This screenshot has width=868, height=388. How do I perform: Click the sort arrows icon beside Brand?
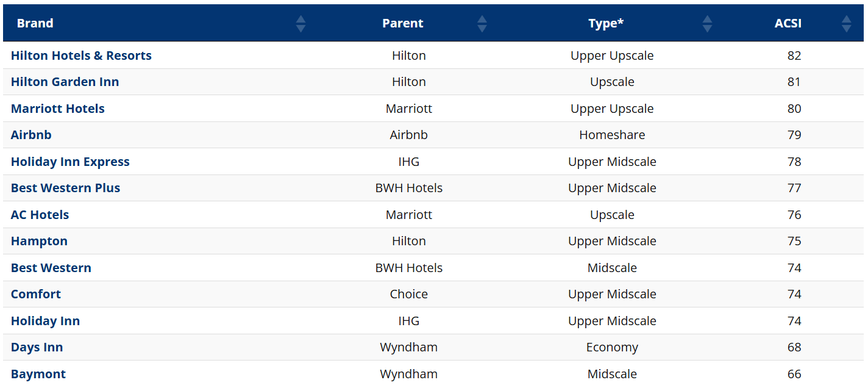[x=301, y=24]
